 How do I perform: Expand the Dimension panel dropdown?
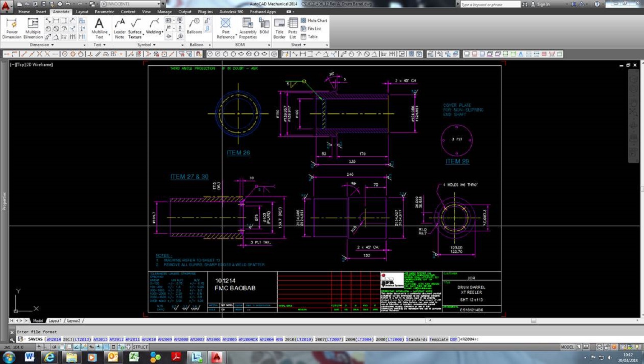[42, 45]
